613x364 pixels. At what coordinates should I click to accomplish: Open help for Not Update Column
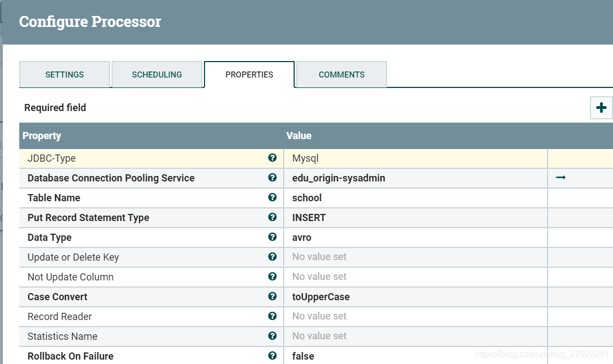tap(273, 277)
